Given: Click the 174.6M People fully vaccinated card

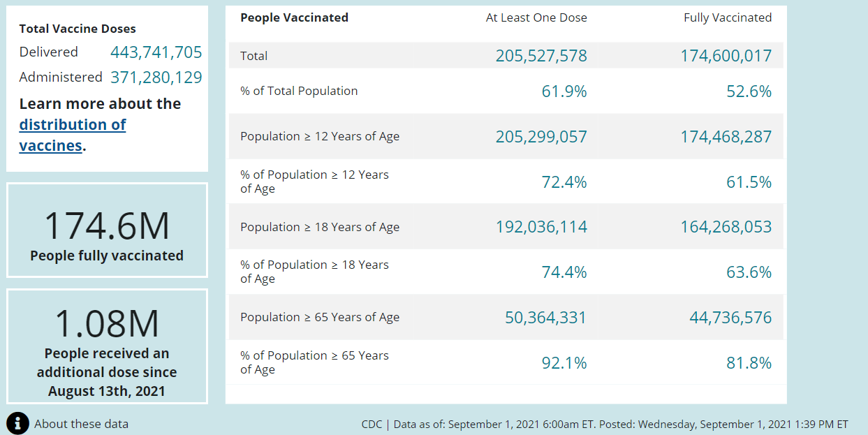Looking at the screenshot, I should click(x=107, y=230).
